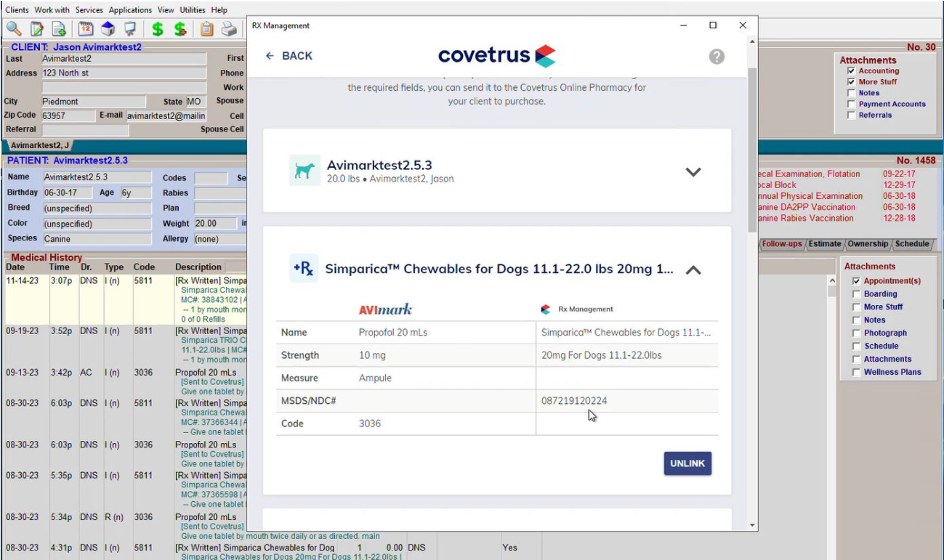The image size is (944, 560).
Task: Click the patient Species field
Action: (97, 239)
